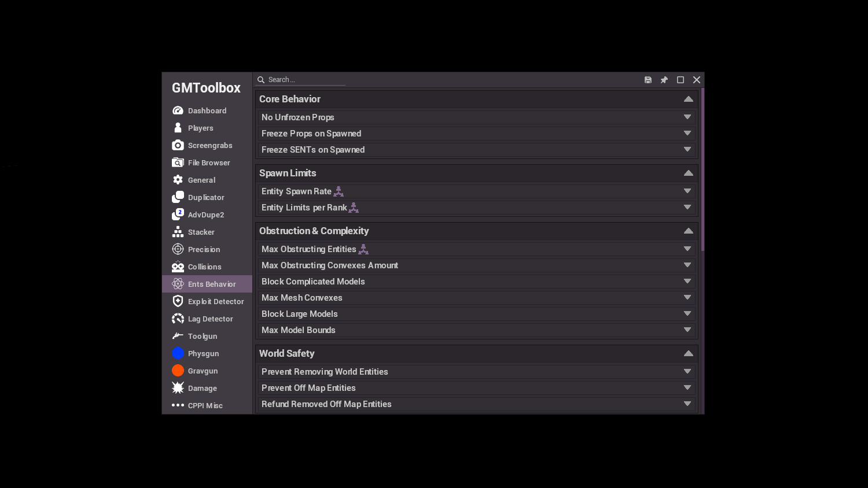Screen dimensions: 868x488
Task: Open Screengrabs via the camera icon
Action: (x=178, y=145)
